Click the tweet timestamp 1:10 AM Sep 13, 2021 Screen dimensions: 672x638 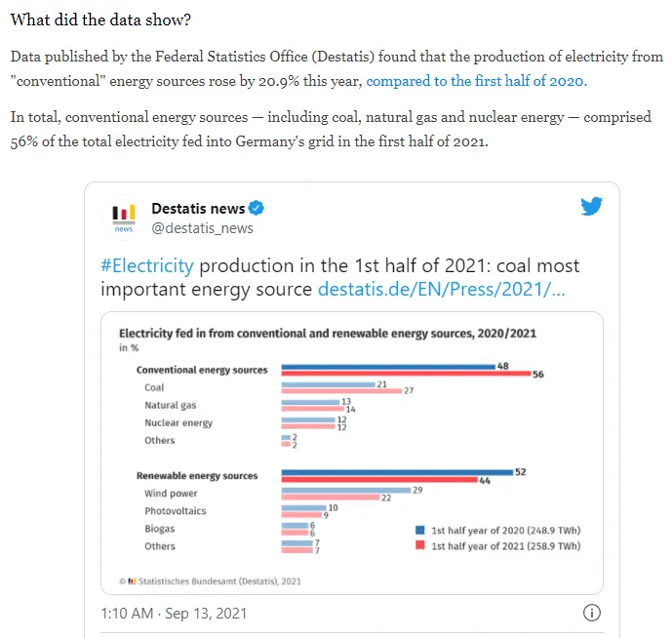click(174, 614)
